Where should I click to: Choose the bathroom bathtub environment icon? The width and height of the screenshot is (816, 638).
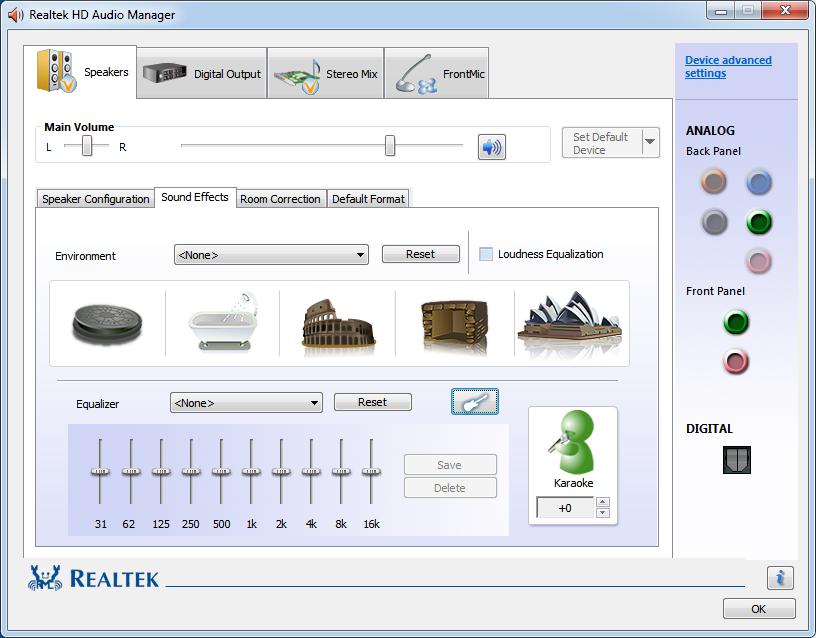click(x=223, y=322)
